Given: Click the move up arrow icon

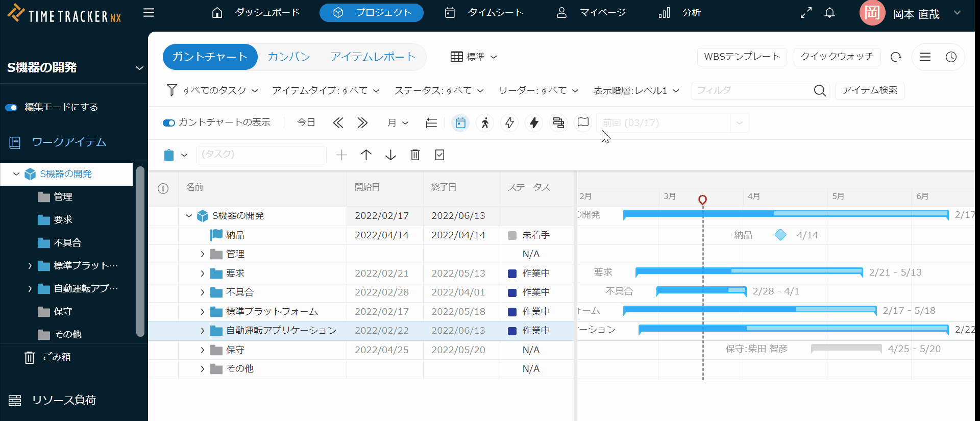Looking at the screenshot, I should [x=366, y=155].
